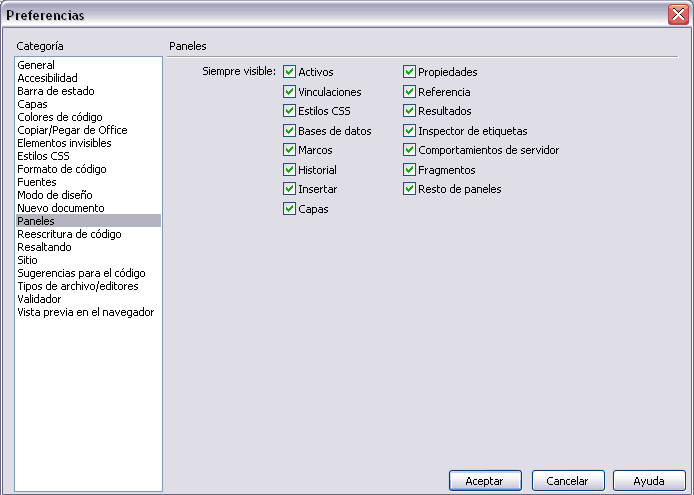Uncheck the Activos checkbox
Viewport: 694px width, 495px height.
click(289, 72)
